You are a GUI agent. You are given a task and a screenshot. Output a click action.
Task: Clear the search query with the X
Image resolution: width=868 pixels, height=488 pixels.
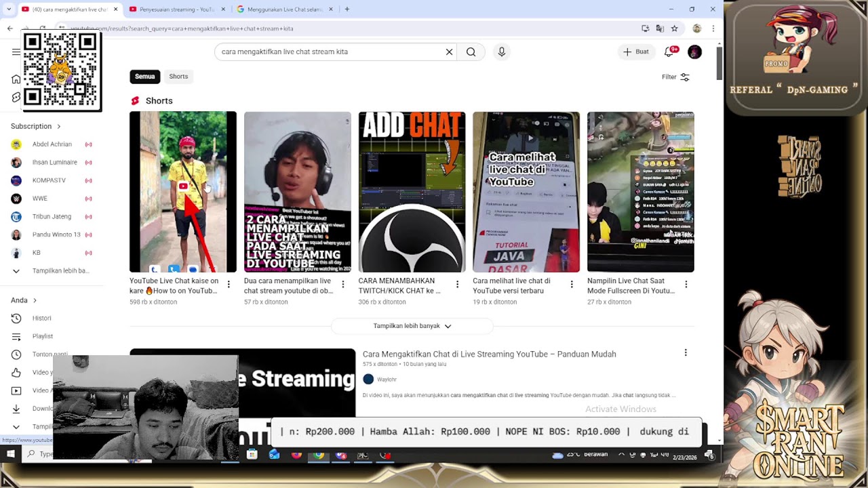coord(449,52)
